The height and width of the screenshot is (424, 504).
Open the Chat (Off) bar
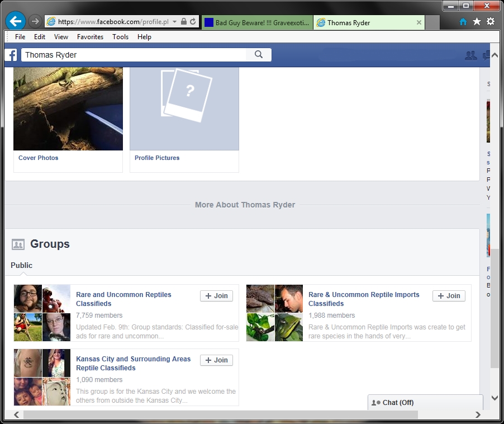425,402
